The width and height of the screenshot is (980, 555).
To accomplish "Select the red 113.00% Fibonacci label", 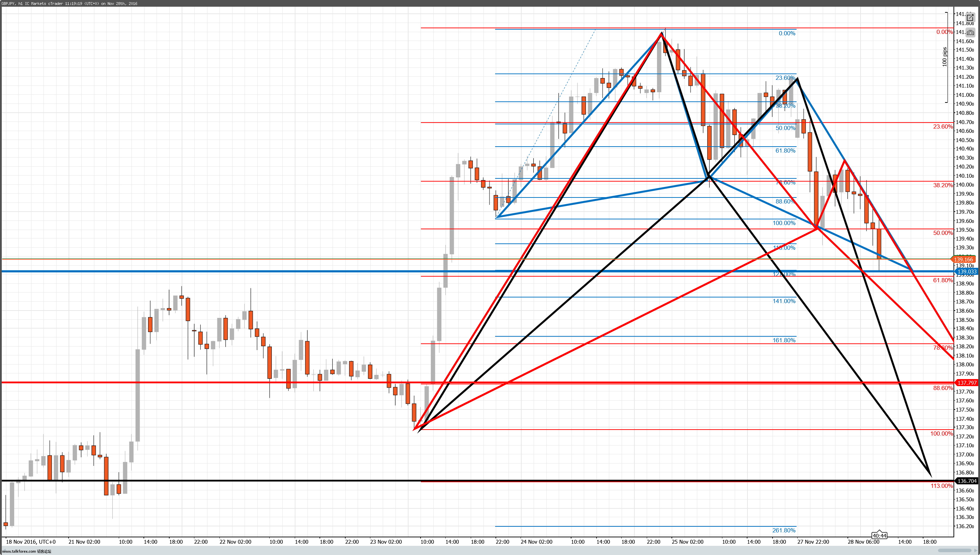I will tap(941, 486).
